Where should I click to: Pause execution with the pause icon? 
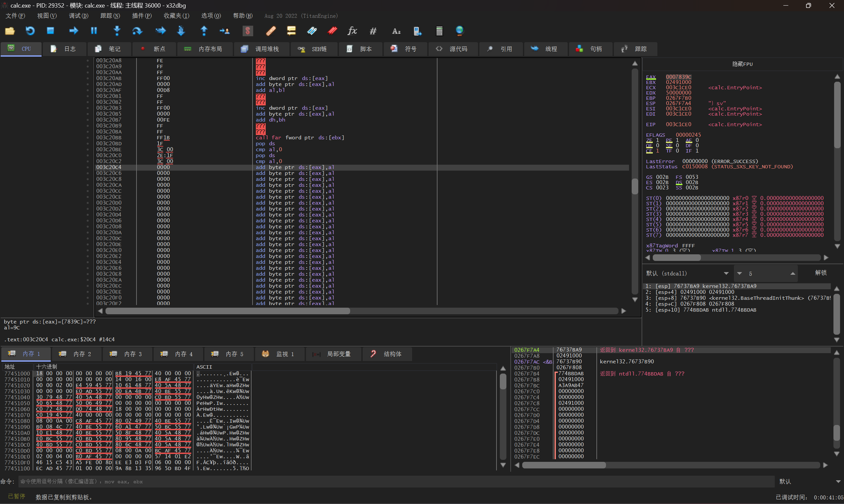tap(94, 31)
